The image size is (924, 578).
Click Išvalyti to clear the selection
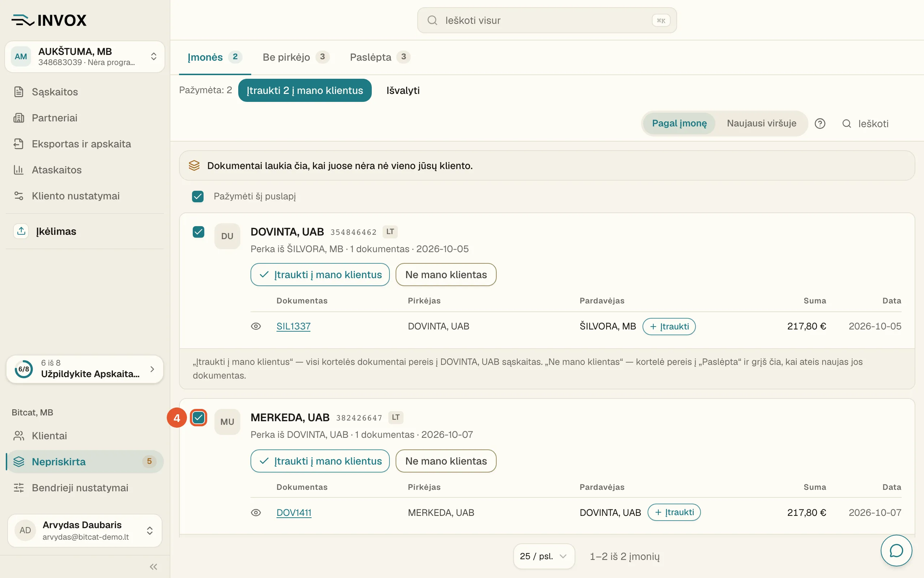[x=403, y=90]
